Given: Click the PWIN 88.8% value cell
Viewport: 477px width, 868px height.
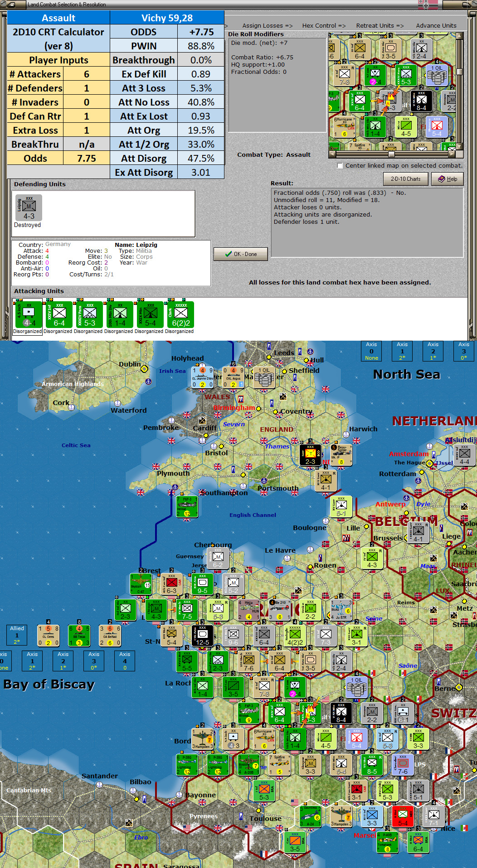Looking at the screenshot, I should (x=201, y=46).
